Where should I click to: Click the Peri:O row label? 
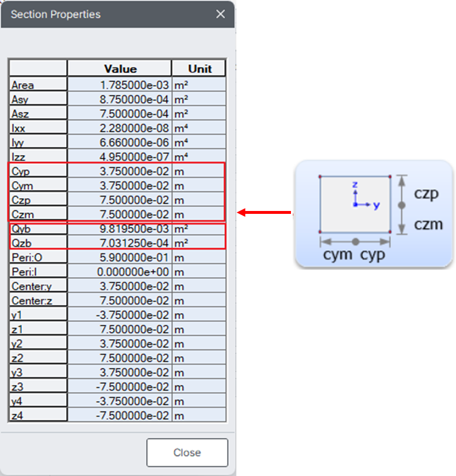coord(38,257)
